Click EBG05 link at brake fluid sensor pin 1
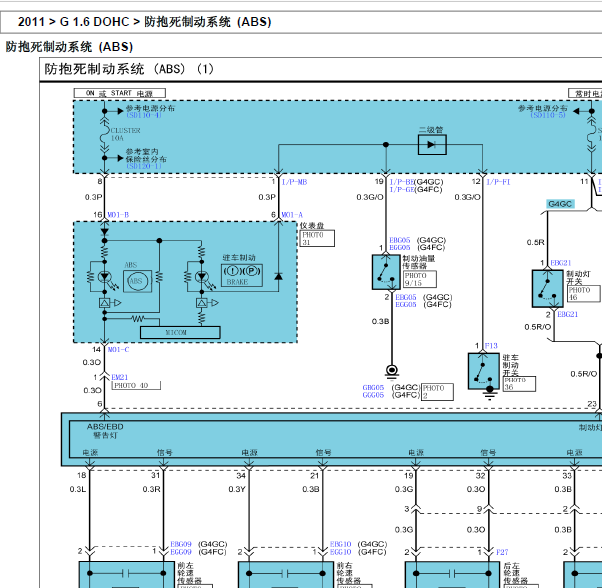The image size is (602, 588). tap(400, 240)
